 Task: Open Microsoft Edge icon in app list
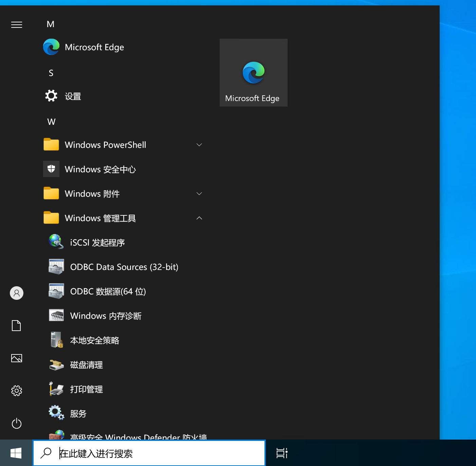(x=51, y=47)
